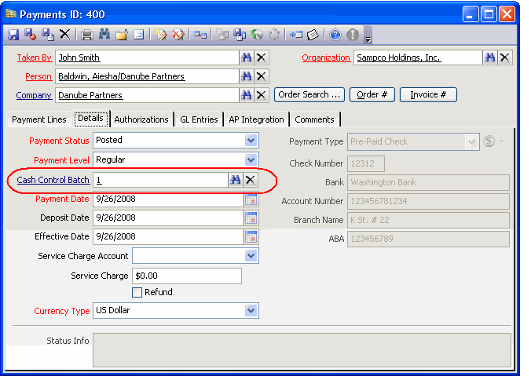The width and height of the screenshot is (529, 382).
Task: Clear the Person field
Action: 261,76
